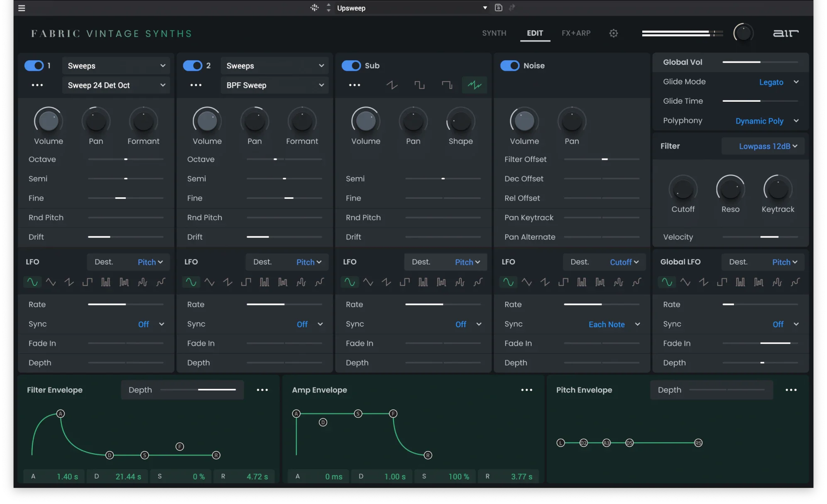
Task: Toggle oscillator 1 on/off switch
Action: point(34,66)
